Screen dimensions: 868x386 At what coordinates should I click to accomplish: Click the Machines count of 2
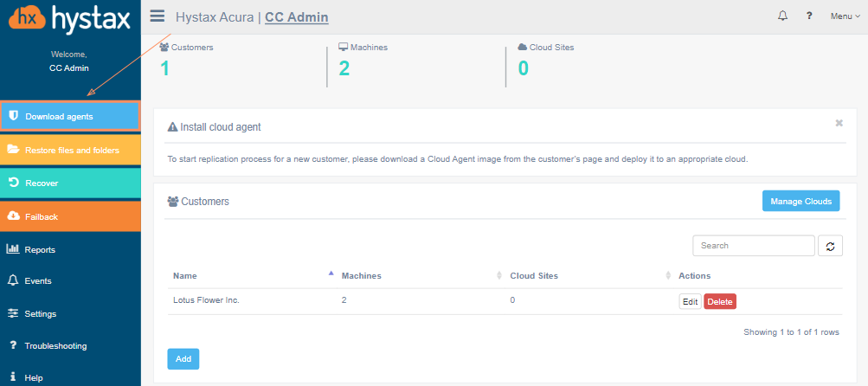tap(344, 68)
